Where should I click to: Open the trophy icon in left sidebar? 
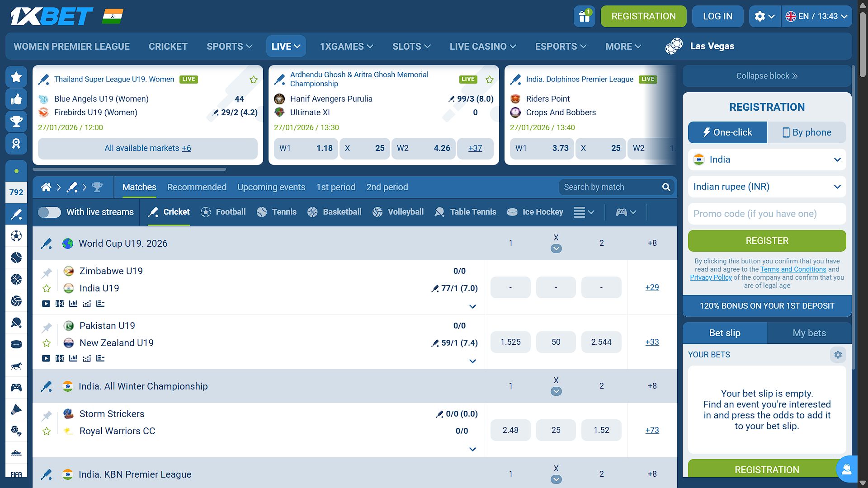coord(16,122)
